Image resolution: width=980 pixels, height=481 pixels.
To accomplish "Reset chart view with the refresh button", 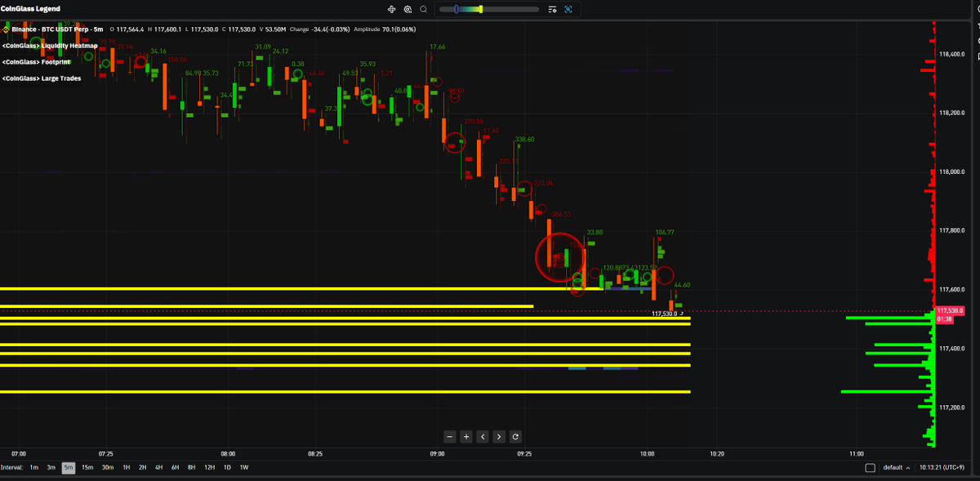I will pos(515,437).
